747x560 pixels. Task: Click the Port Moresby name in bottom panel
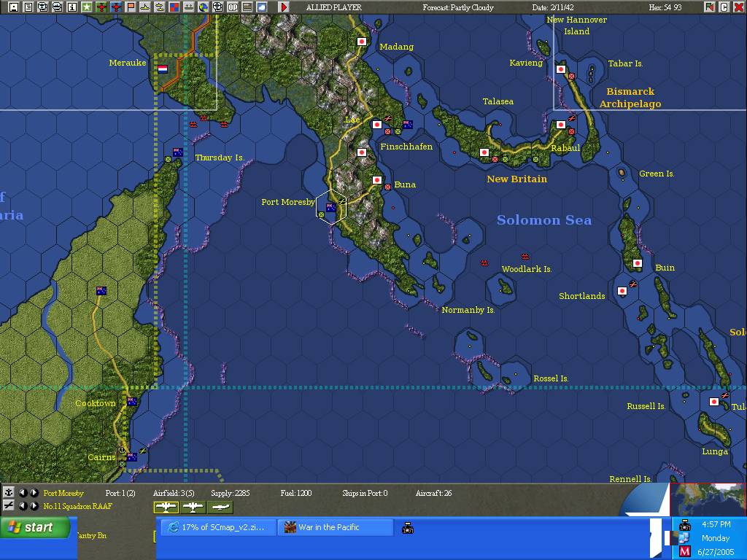tap(63, 493)
